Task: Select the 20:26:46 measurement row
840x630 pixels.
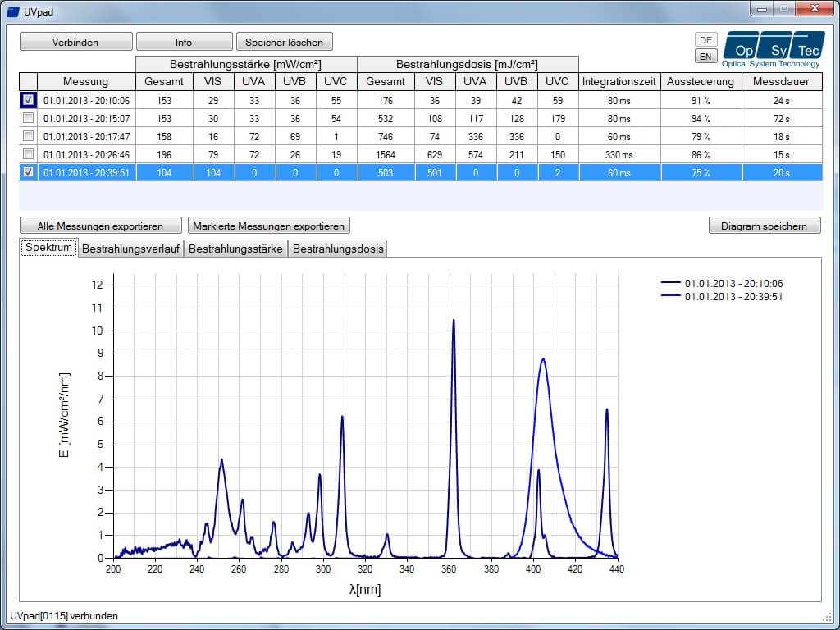Action: click(92, 153)
